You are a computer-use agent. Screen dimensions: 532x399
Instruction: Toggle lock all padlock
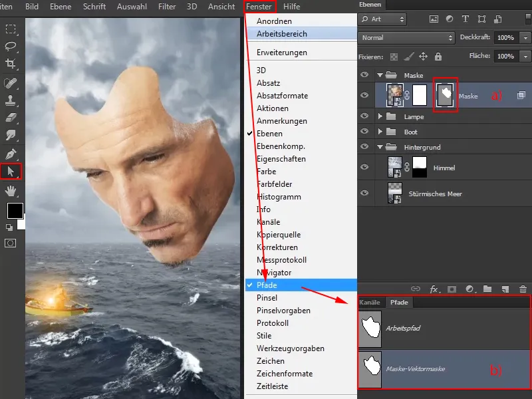click(x=438, y=57)
